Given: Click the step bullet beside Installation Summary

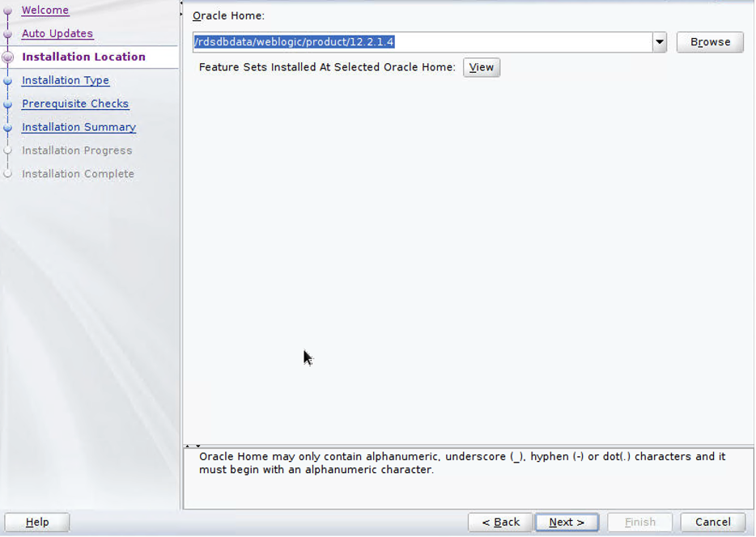Looking at the screenshot, I should point(8,128).
